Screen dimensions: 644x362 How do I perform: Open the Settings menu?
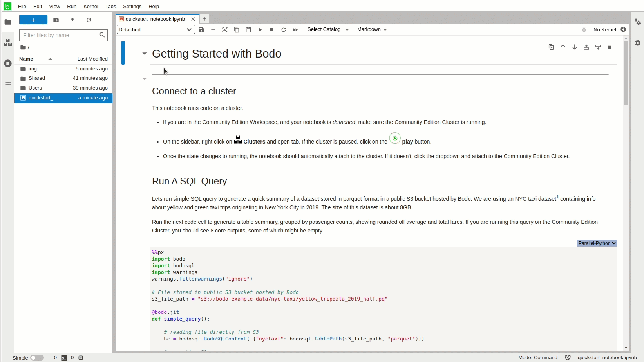[132, 7]
